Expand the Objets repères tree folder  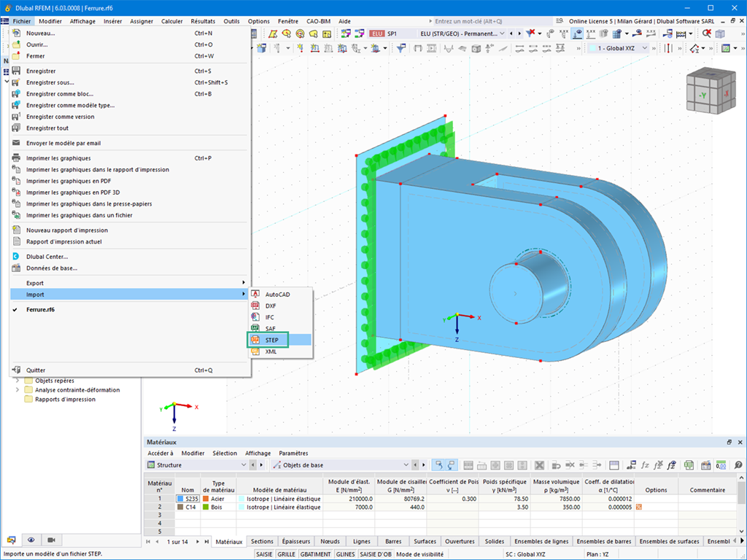pos(18,381)
